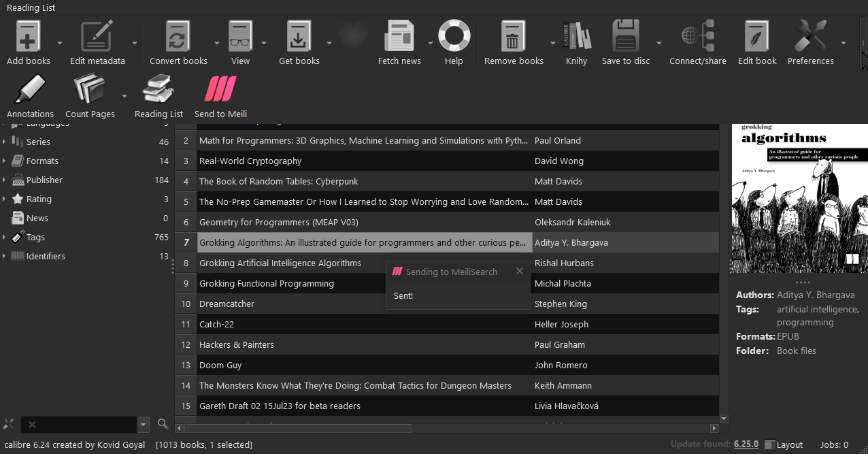Open the Edit metadata tool
The image size is (868, 454).
tap(97, 37)
